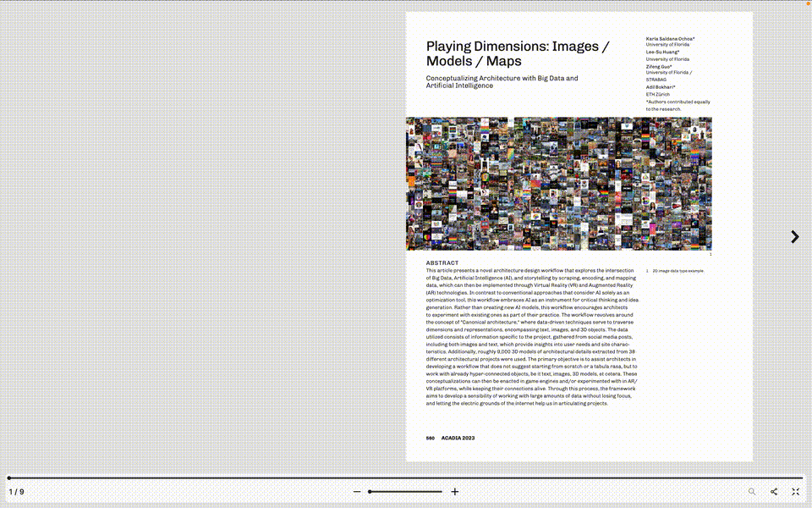Click the page counter 1 / 9

(x=17, y=492)
